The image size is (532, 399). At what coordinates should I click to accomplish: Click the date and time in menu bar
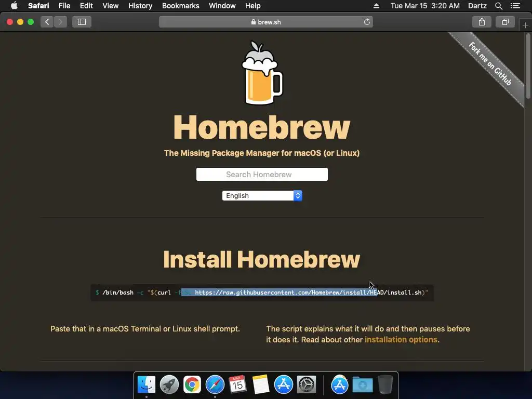pos(425,6)
